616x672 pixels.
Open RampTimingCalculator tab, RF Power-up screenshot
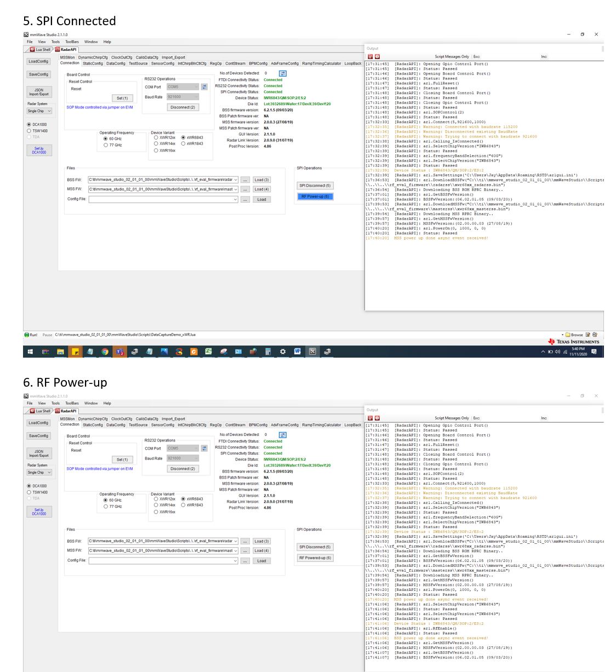[321, 425]
